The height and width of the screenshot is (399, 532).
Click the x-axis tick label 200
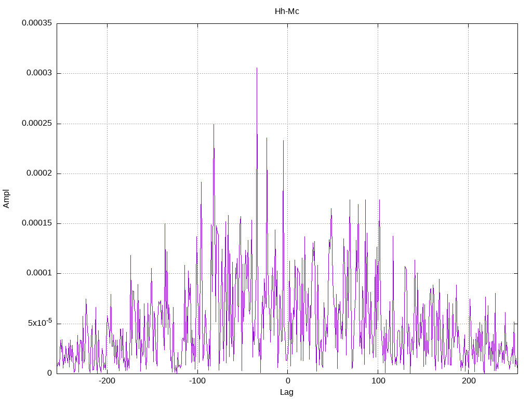point(469,381)
